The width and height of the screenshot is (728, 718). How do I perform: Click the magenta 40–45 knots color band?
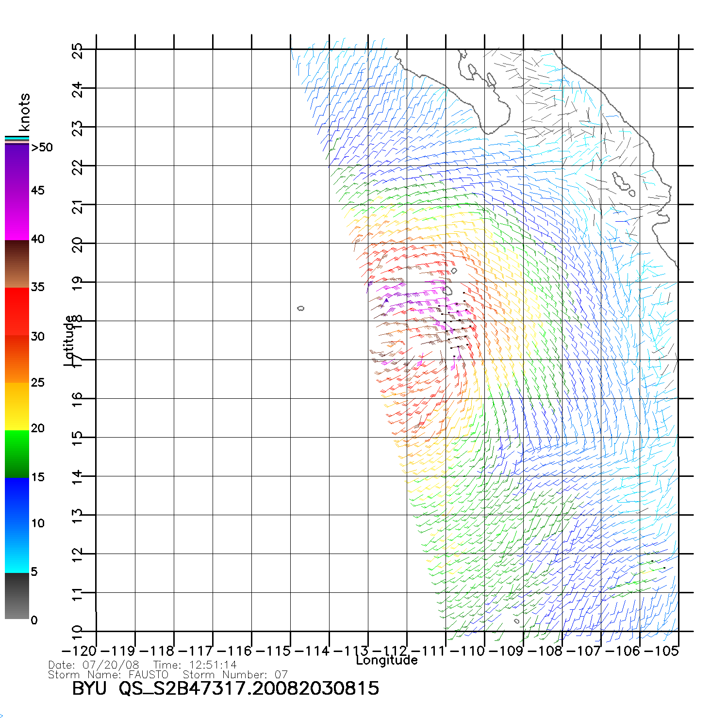coord(17,216)
